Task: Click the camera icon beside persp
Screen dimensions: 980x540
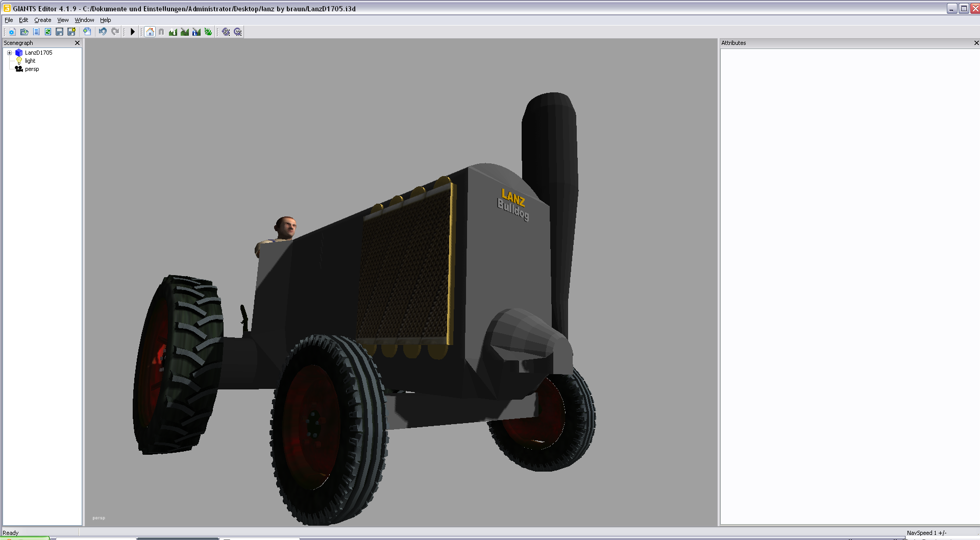Action: [x=19, y=69]
